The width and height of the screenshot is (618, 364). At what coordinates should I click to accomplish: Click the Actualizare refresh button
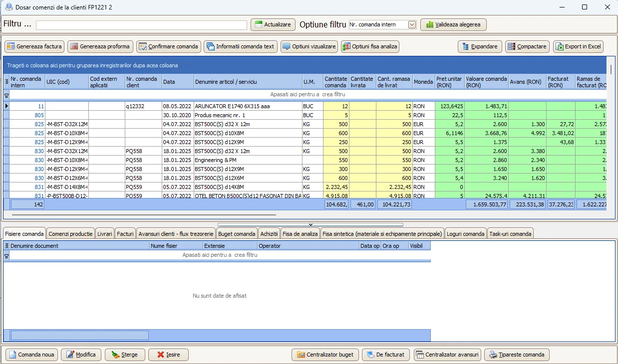coord(272,24)
